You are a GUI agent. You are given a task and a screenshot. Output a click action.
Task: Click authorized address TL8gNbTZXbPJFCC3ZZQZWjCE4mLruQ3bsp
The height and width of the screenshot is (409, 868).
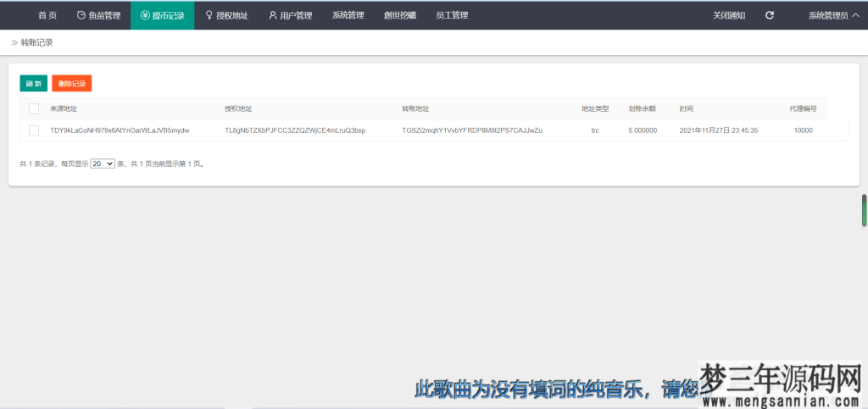(x=295, y=130)
